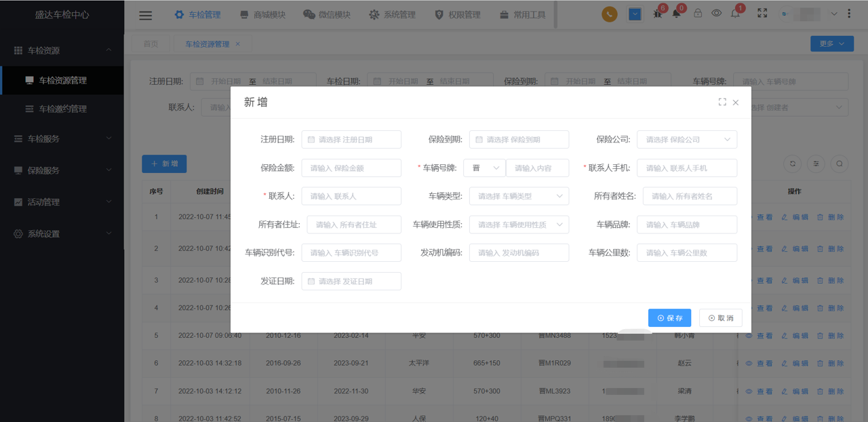Open the bug report icon with badge 6
This screenshot has width=868, height=422.
(x=658, y=14)
